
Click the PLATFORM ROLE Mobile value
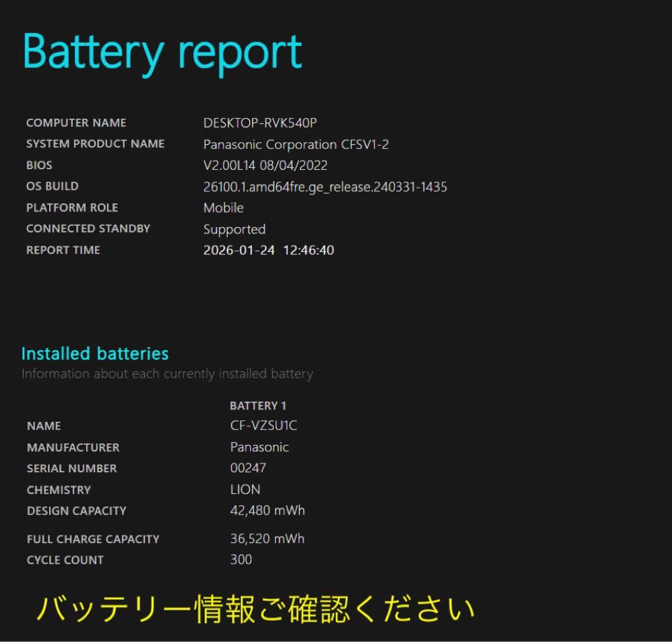click(223, 208)
